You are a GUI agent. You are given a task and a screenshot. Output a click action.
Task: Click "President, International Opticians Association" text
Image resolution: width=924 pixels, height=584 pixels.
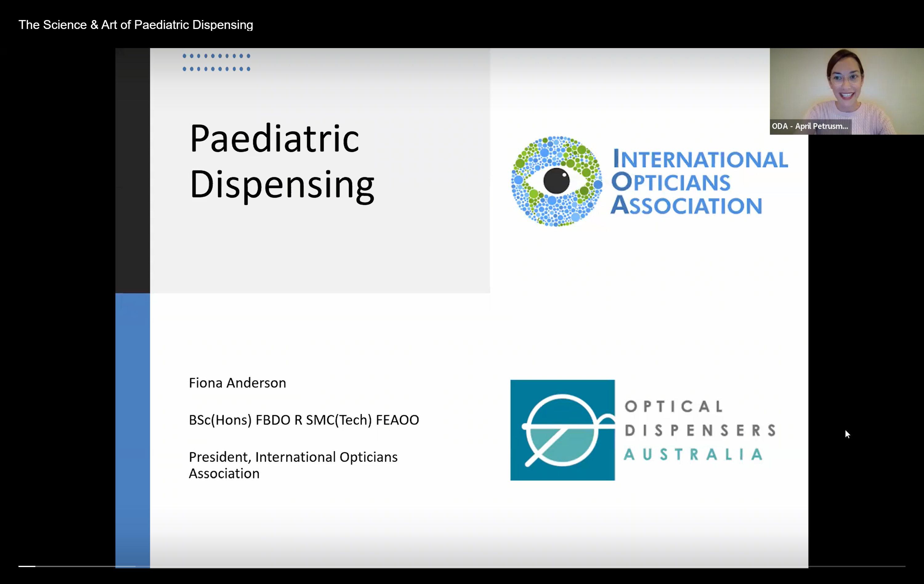293,465
